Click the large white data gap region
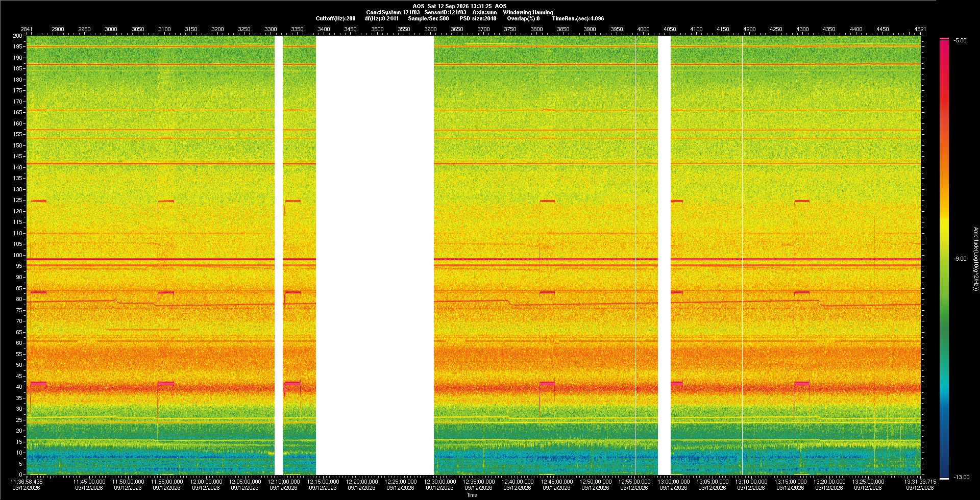980x500 pixels. tap(375, 255)
